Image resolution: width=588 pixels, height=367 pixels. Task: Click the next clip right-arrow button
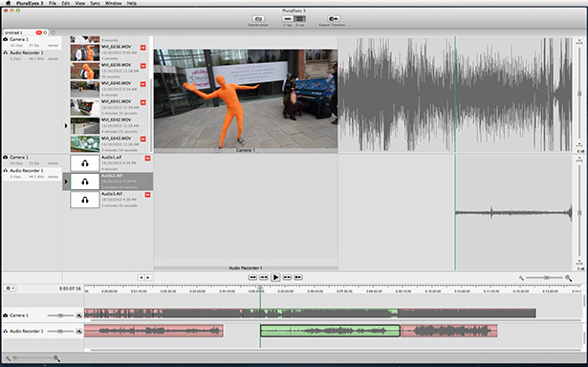148,277
